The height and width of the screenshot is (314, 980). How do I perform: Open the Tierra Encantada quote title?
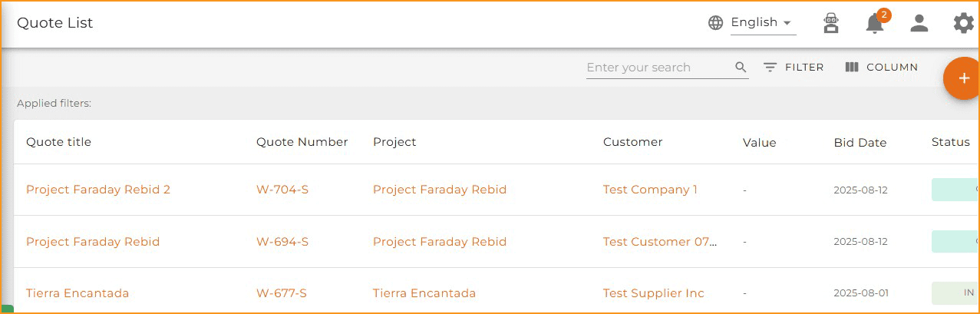pos(78,293)
